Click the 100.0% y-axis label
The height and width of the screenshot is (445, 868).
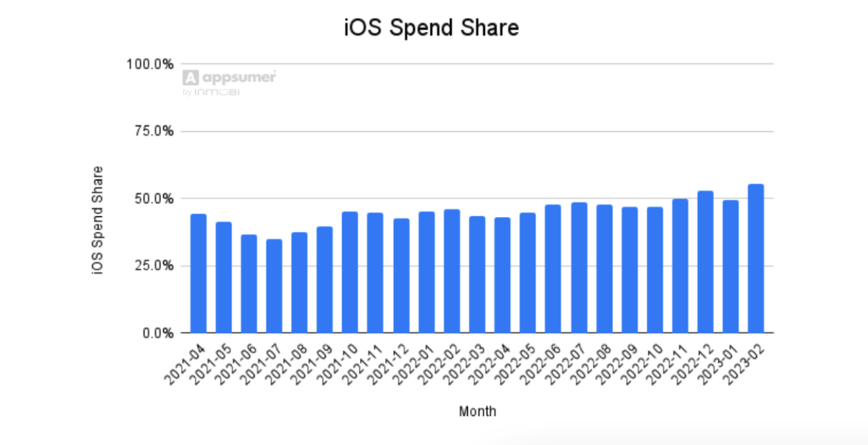[149, 64]
